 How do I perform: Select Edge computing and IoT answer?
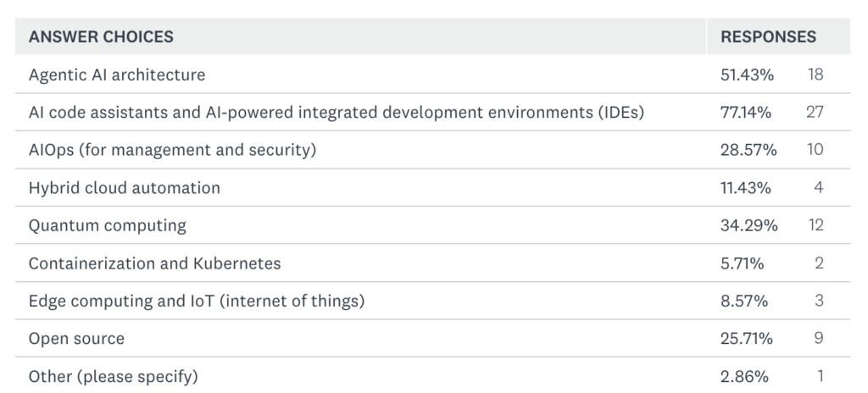pos(197,301)
